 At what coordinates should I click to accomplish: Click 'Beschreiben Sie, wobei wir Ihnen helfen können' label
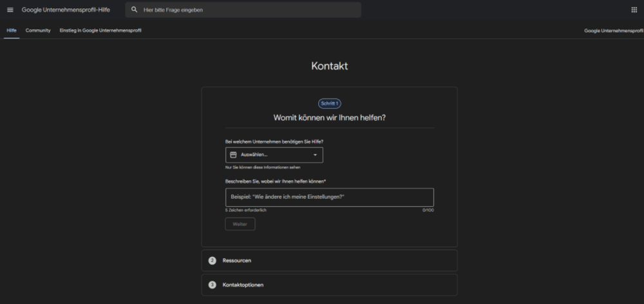pos(275,182)
